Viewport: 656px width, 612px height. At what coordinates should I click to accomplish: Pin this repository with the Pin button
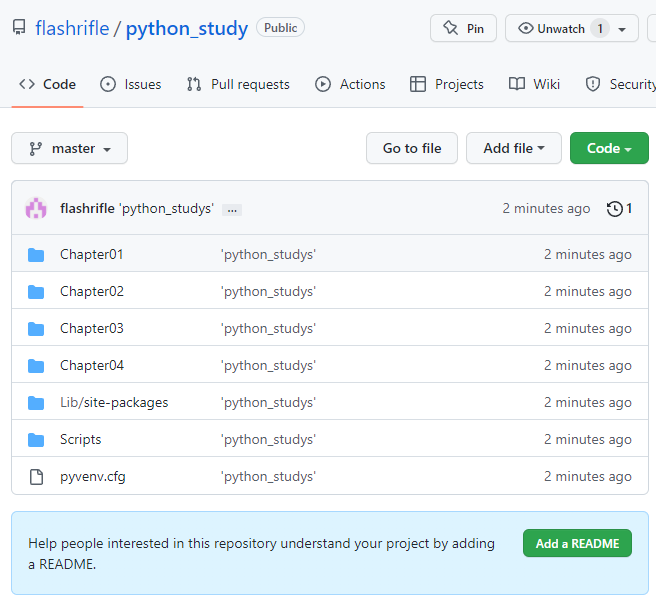[x=463, y=28]
